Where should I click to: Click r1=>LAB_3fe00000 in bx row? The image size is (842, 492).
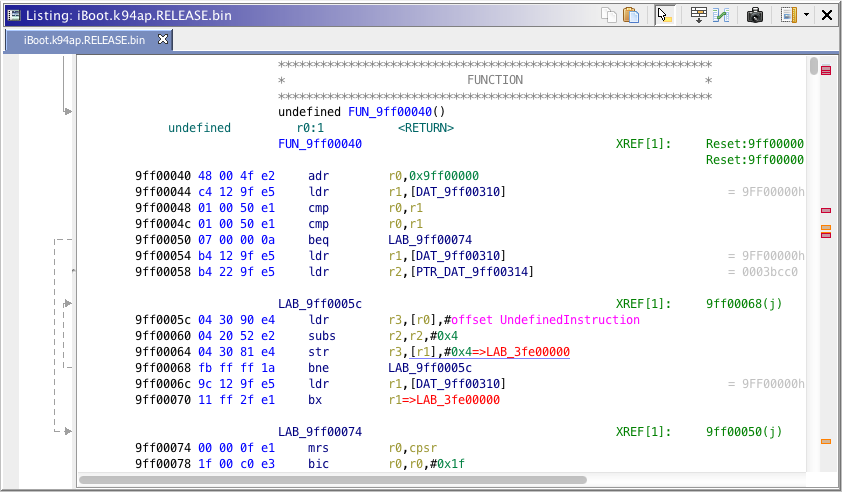(x=444, y=400)
